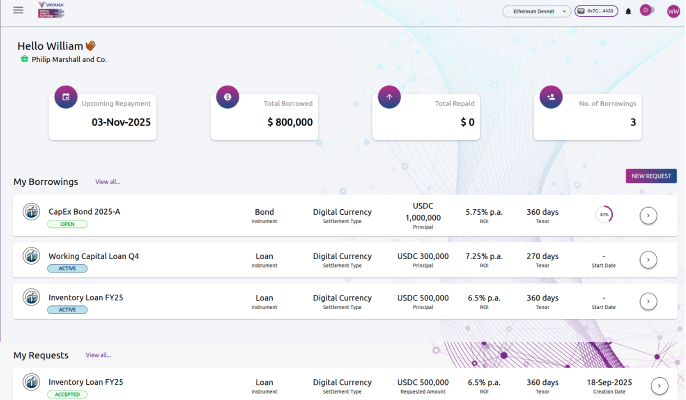686x400 pixels.
Task: Click the No. of Borrowings people icon
Action: (x=550, y=97)
